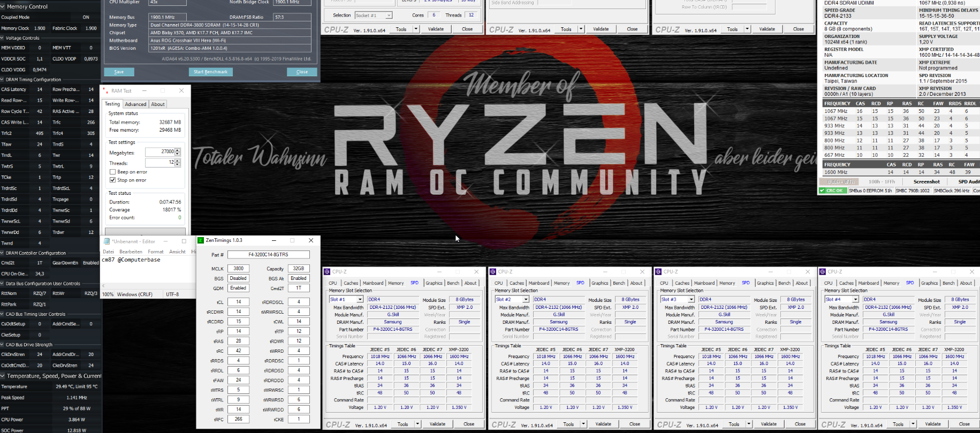Open the Ansicht menu in the Editor

pos(177,252)
